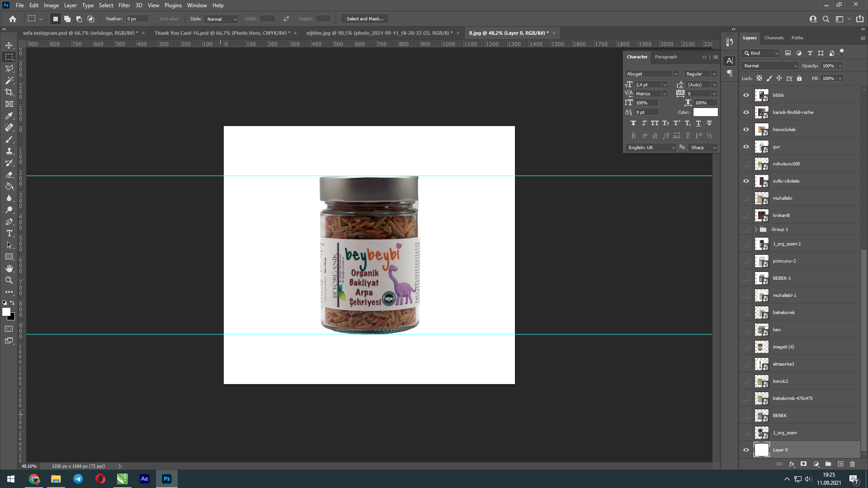Viewport: 868px width, 488px height.
Task: Select the Brush tool
Action: coord(9,139)
